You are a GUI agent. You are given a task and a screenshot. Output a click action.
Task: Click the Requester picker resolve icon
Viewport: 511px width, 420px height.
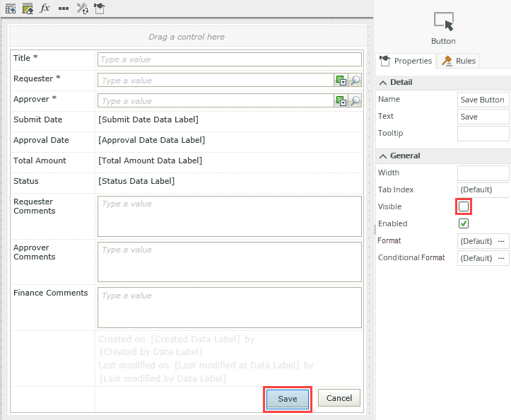coord(341,80)
